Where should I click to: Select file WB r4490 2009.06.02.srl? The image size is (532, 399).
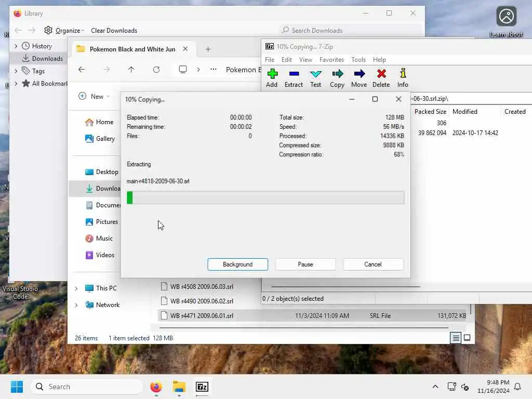(x=202, y=301)
